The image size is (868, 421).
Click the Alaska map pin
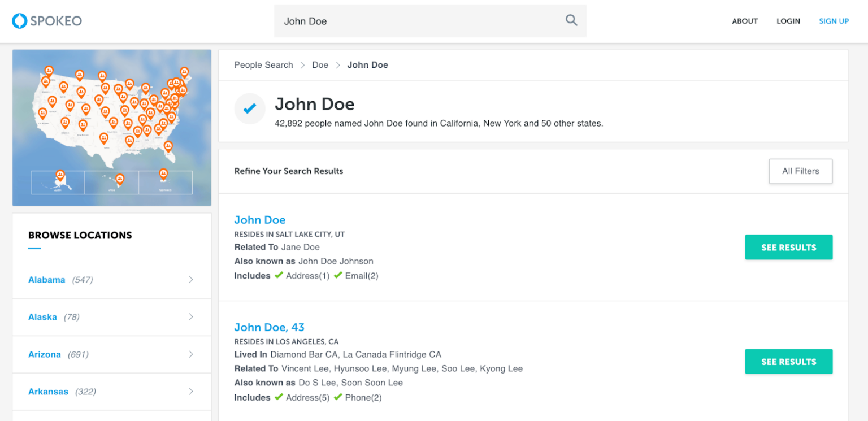pyautogui.click(x=60, y=175)
